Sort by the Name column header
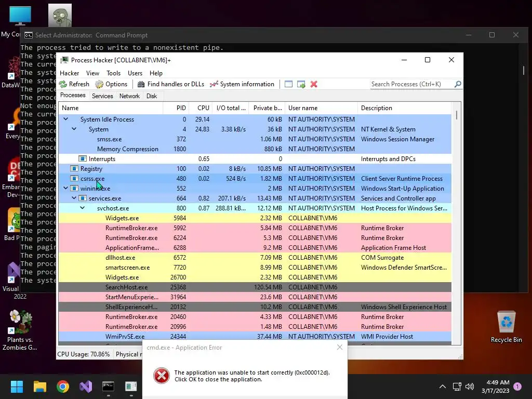532x399 pixels. tap(111, 108)
